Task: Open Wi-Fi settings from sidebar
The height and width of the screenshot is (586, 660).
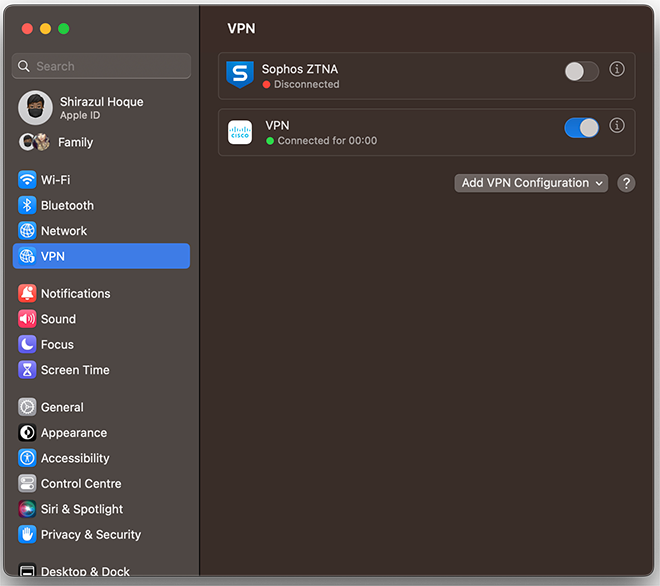Action: 55,180
